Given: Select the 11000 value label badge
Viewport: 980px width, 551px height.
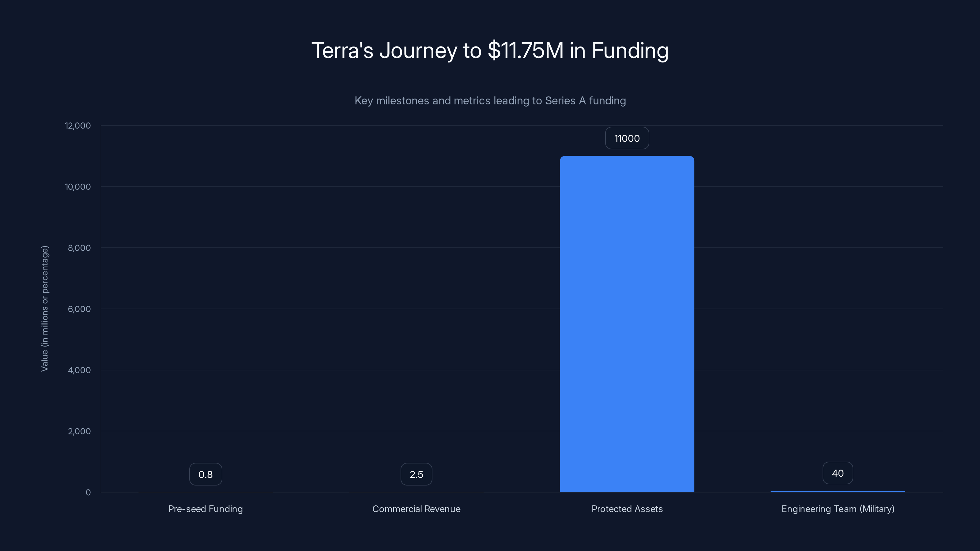Looking at the screenshot, I should tap(627, 138).
